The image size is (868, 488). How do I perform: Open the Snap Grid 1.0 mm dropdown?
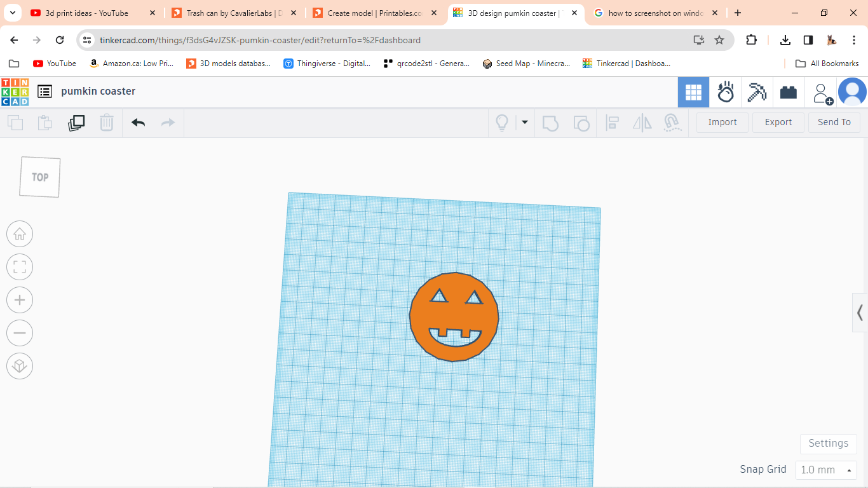[826, 470]
